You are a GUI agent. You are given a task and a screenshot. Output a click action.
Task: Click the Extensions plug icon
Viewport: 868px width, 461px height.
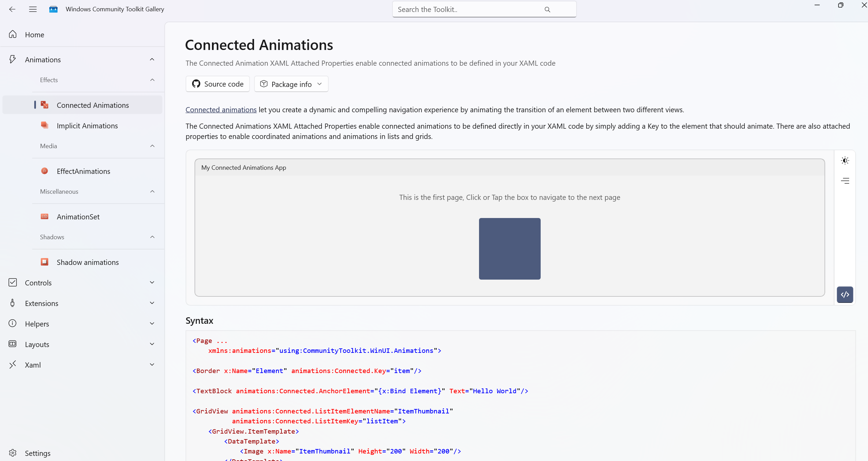[x=13, y=303]
